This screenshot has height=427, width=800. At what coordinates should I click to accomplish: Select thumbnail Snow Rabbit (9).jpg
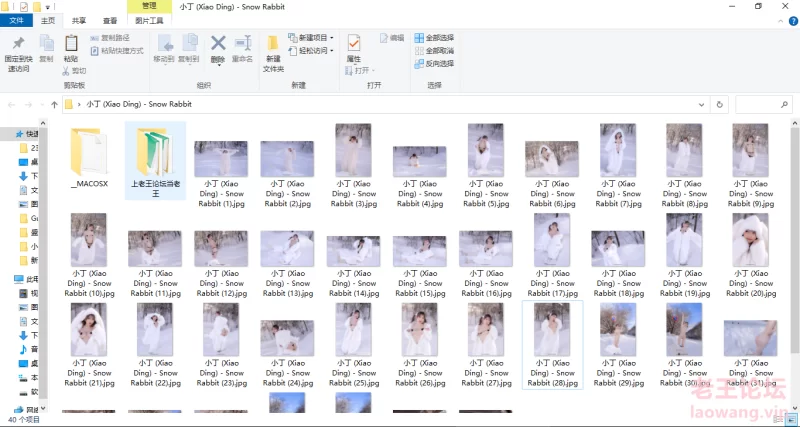coord(750,150)
